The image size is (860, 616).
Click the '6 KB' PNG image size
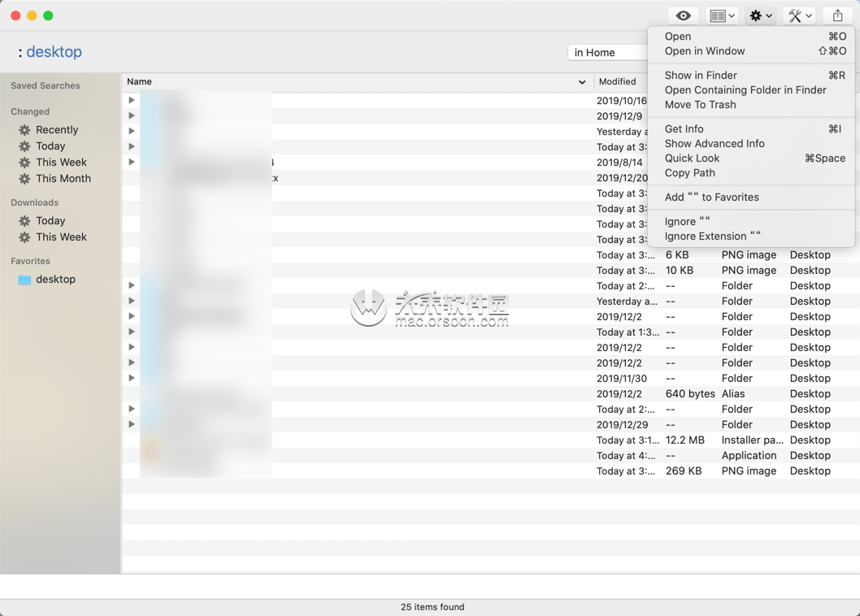coord(677,255)
